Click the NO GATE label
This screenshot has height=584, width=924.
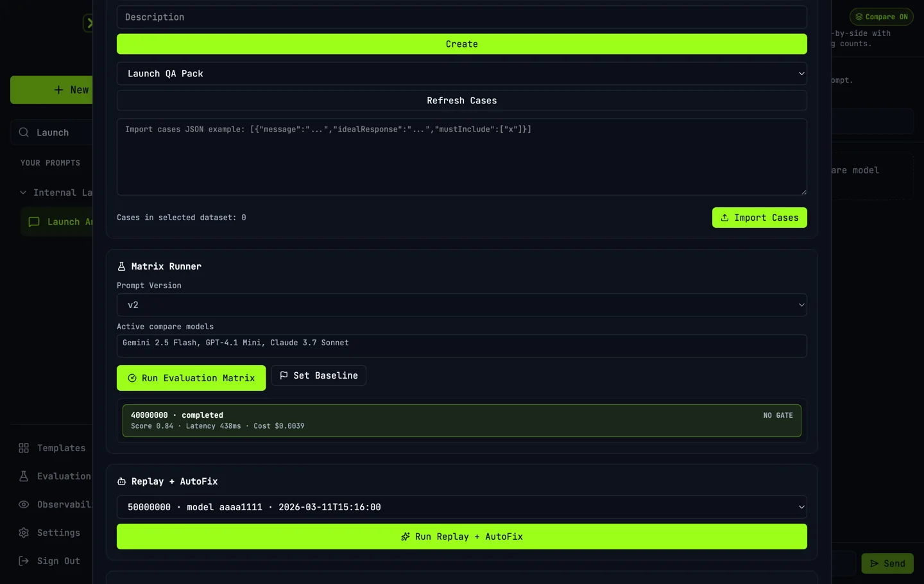pos(778,415)
